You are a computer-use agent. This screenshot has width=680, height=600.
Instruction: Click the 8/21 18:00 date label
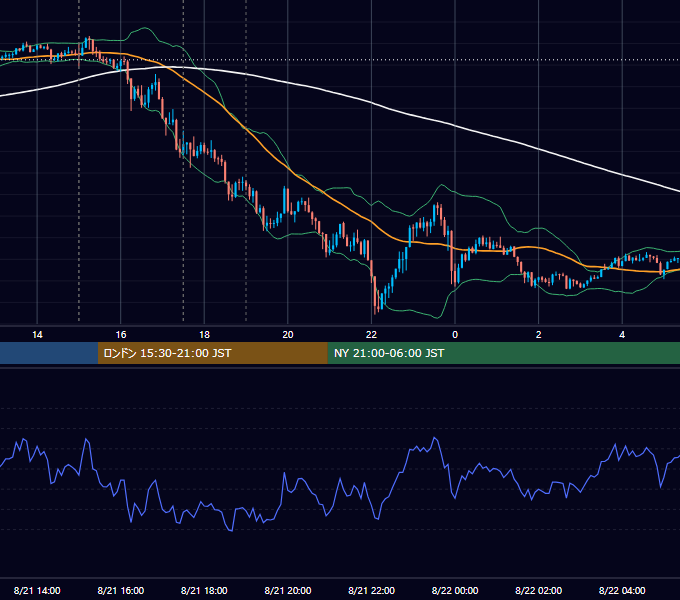[204, 590]
